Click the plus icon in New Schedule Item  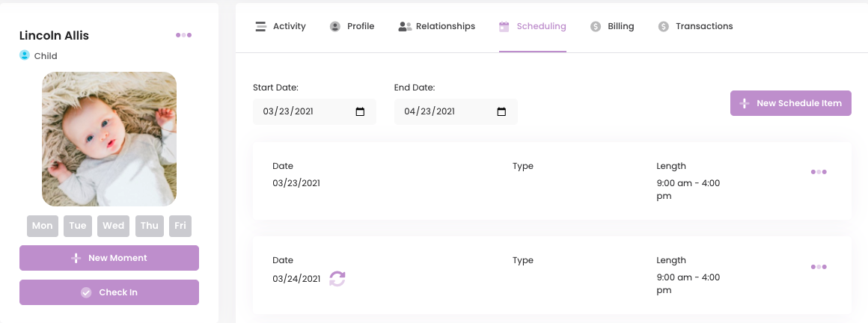(x=745, y=103)
